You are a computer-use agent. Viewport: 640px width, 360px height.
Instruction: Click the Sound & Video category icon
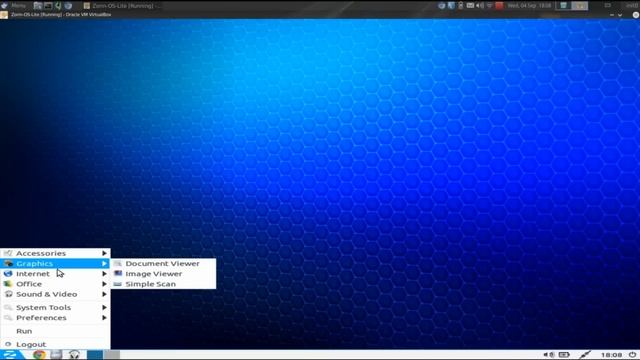tap(8, 294)
